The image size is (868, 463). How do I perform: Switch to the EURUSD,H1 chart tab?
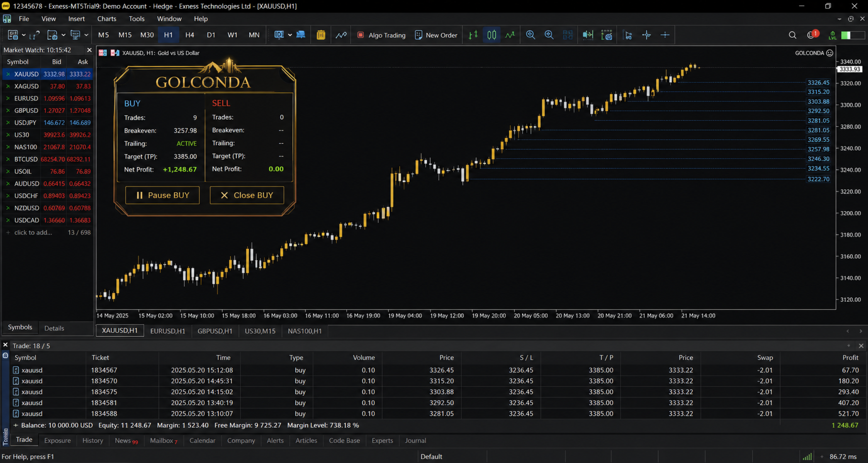pyautogui.click(x=167, y=331)
